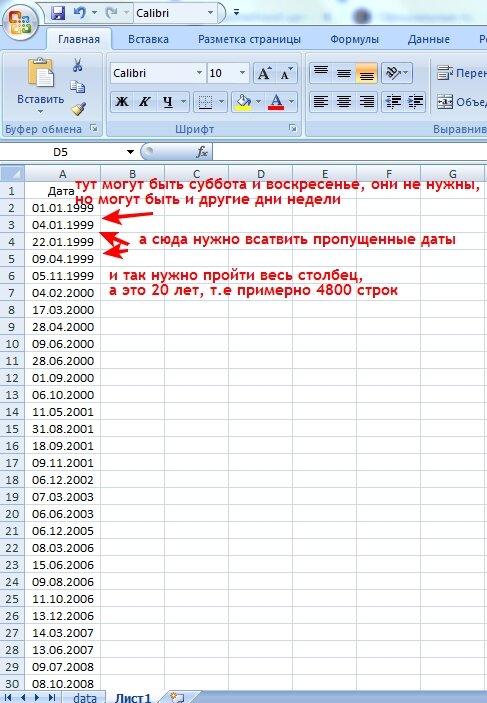Apply the red font color A

(276, 102)
